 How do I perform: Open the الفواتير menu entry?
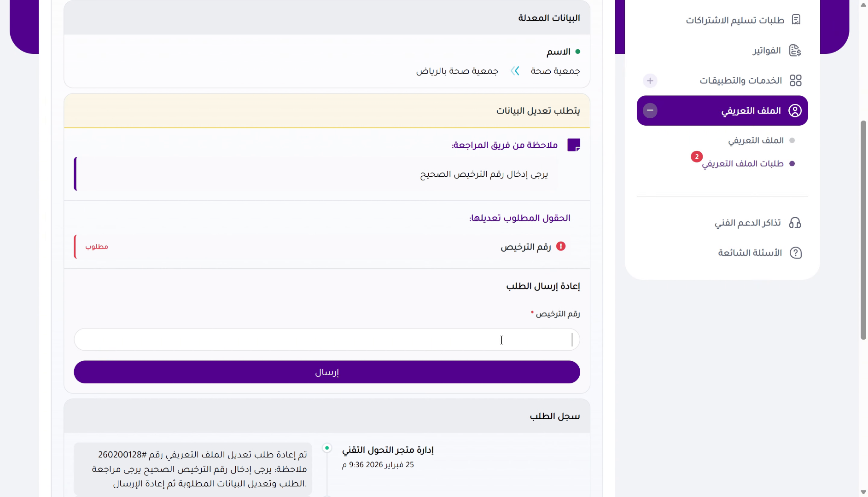click(766, 51)
